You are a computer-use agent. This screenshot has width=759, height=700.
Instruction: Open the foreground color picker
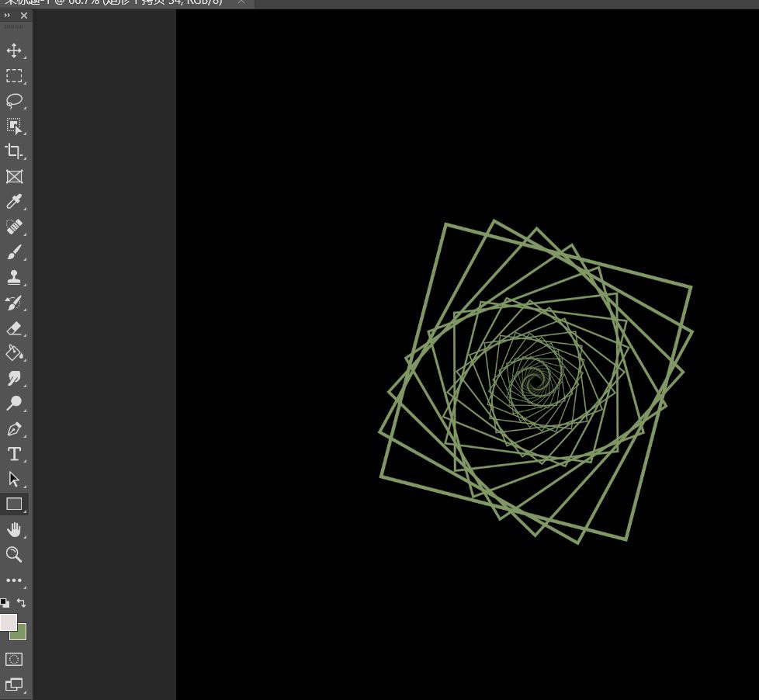click(x=9, y=622)
